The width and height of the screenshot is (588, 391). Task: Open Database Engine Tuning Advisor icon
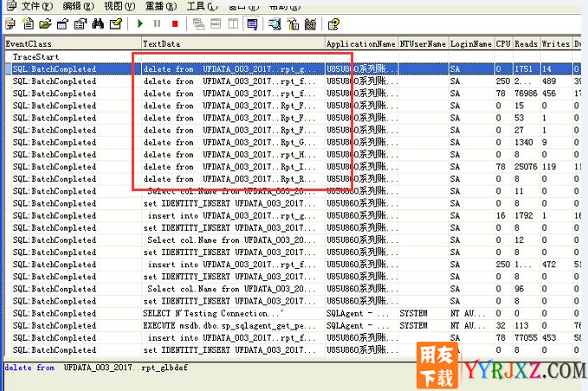(x=293, y=24)
